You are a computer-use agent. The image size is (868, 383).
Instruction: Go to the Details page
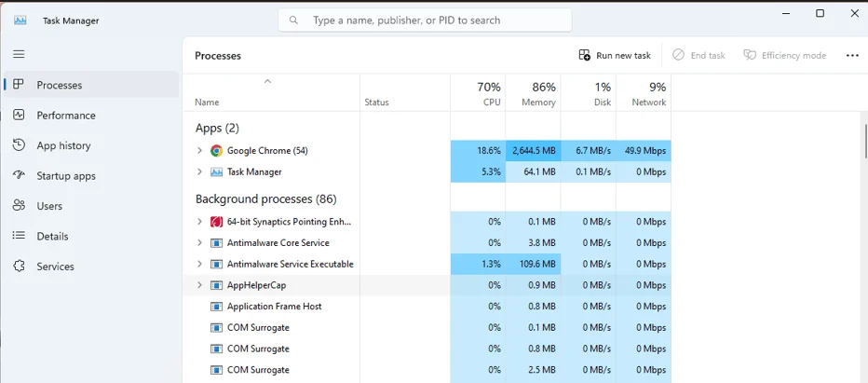91,236
